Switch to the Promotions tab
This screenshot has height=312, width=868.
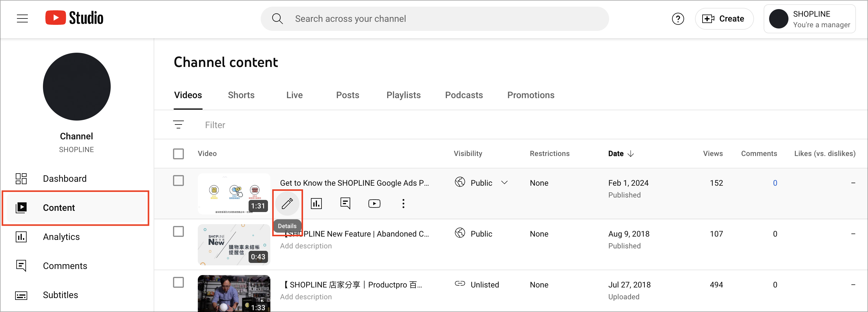[531, 95]
